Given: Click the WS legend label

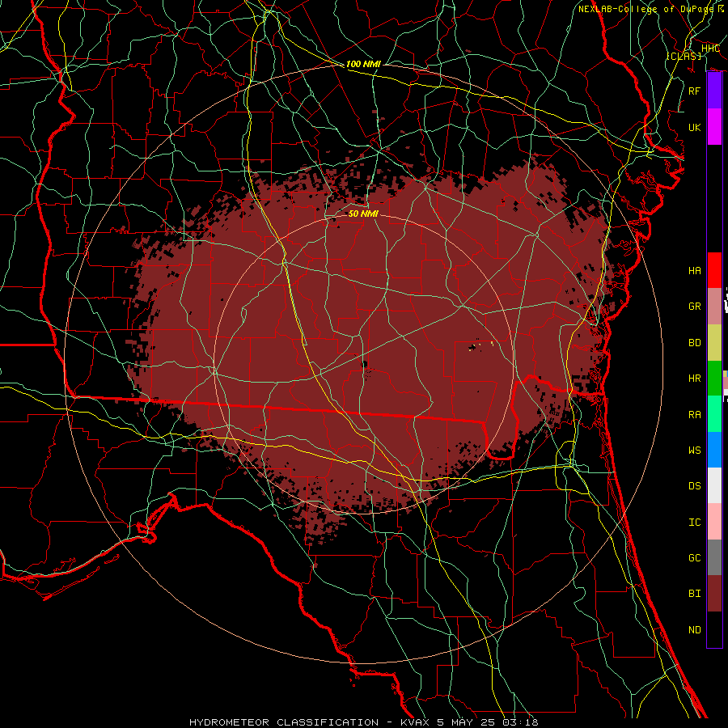Looking at the screenshot, I should 695,451.
